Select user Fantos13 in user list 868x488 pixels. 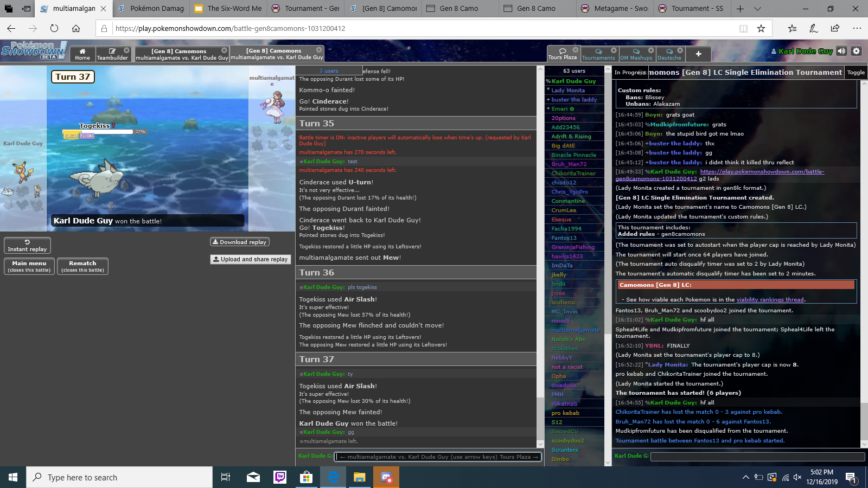(564, 237)
